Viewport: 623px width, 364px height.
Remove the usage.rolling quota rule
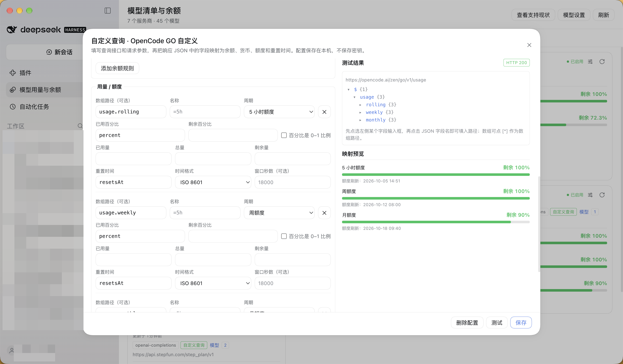[324, 112]
